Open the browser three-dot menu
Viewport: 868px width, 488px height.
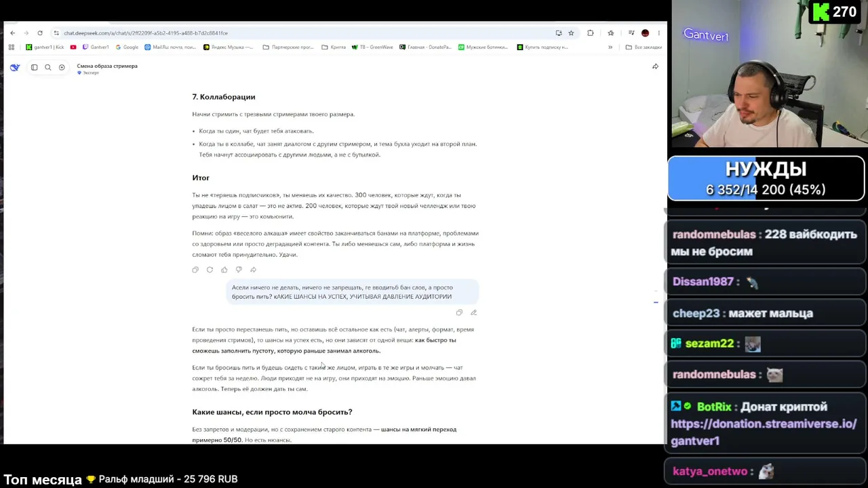658,33
